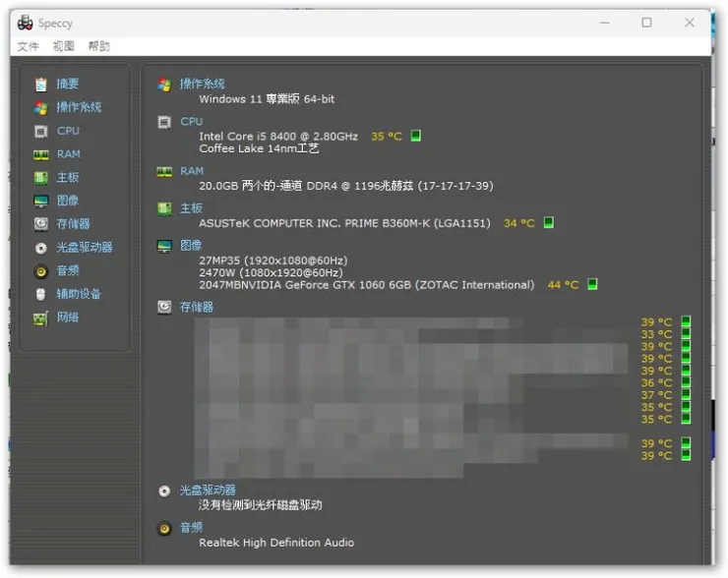Select 光盘驱动器 disc icon in sidebar
Screen dimensions: 728x578
coord(41,248)
